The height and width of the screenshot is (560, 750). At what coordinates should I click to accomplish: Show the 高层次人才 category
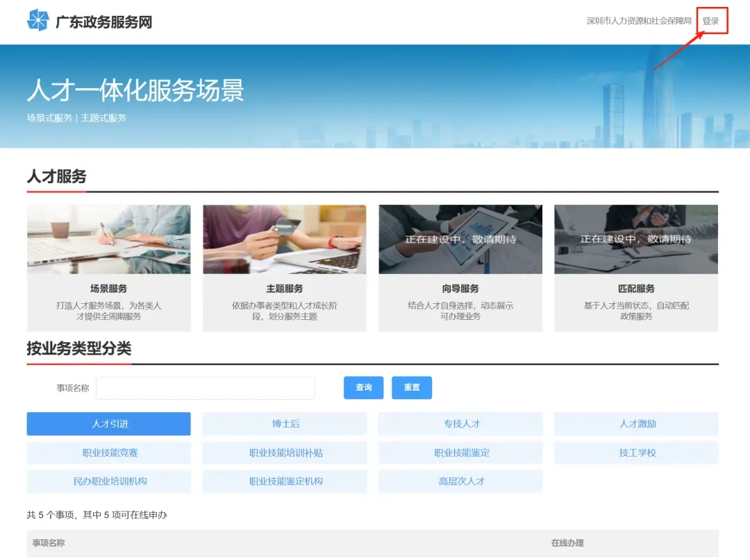click(x=460, y=481)
